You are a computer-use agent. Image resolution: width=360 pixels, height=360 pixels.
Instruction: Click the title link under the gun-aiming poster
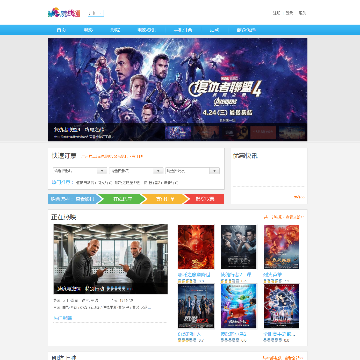[236, 275]
